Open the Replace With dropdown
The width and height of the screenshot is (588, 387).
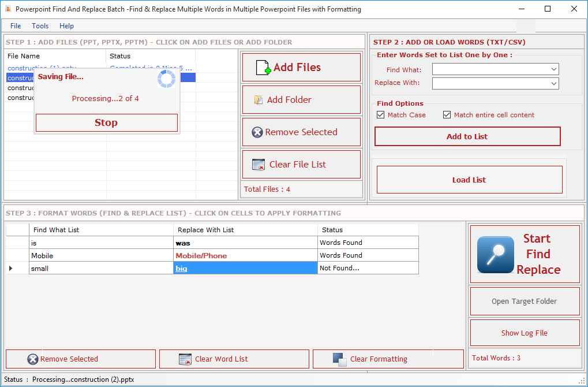(554, 83)
